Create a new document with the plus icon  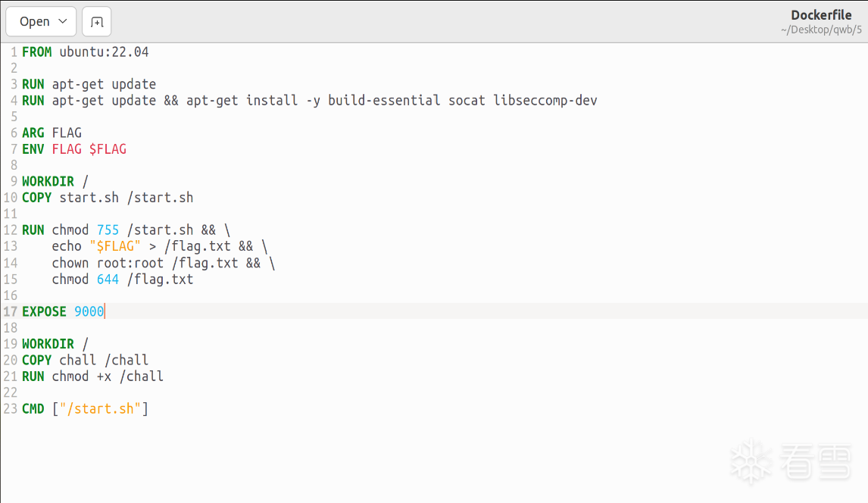[96, 22]
